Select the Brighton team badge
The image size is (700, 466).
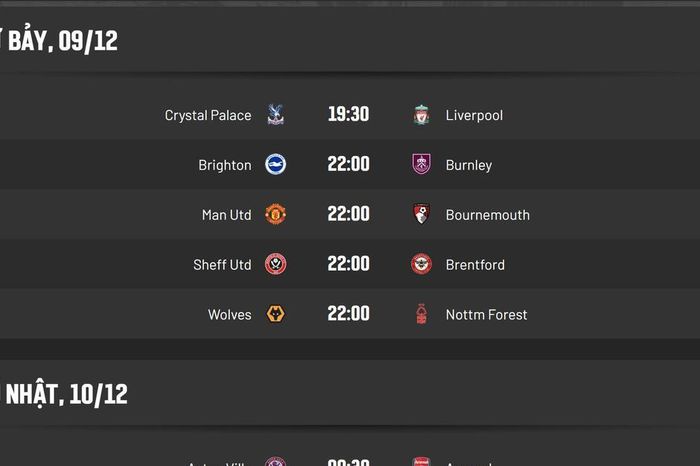(x=275, y=164)
